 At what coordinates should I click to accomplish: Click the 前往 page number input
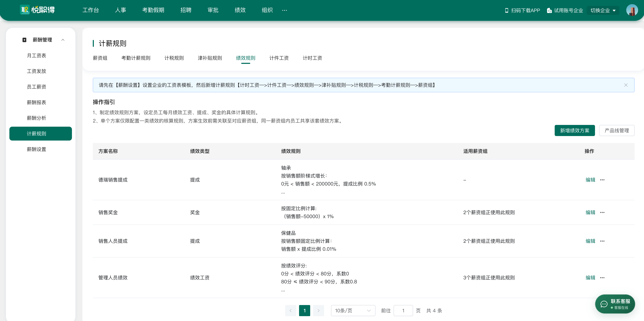click(x=403, y=311)
